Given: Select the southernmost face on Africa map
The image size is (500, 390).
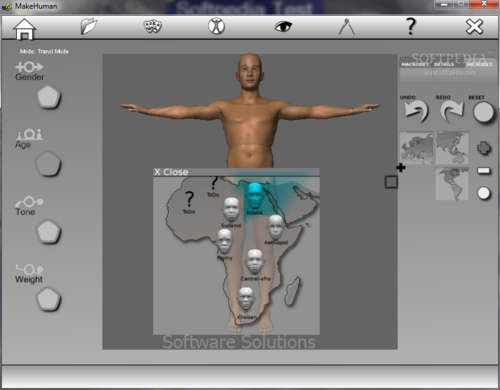Looking at the screenshot, I should tap(246, 299).
